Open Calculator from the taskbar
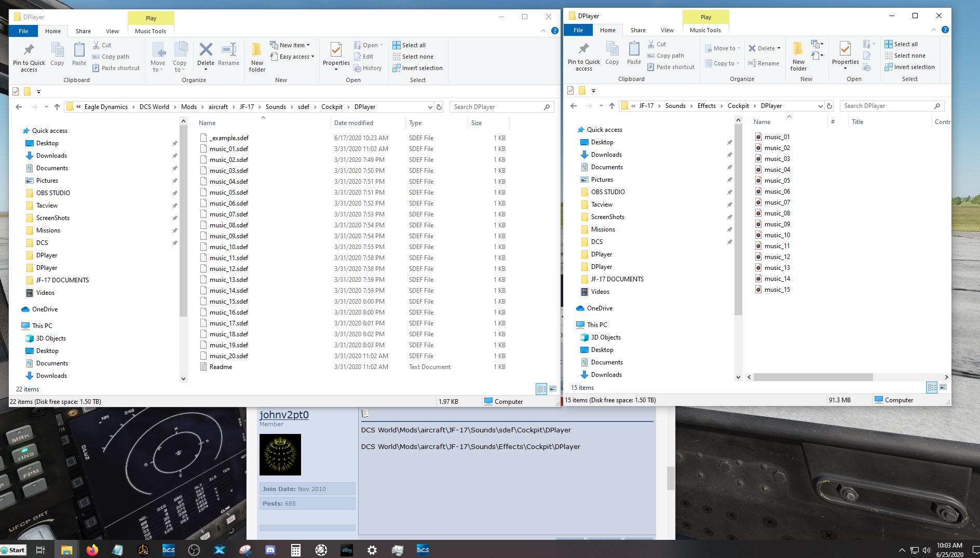Viewport: 980px width, 558px height. [295, 550]
